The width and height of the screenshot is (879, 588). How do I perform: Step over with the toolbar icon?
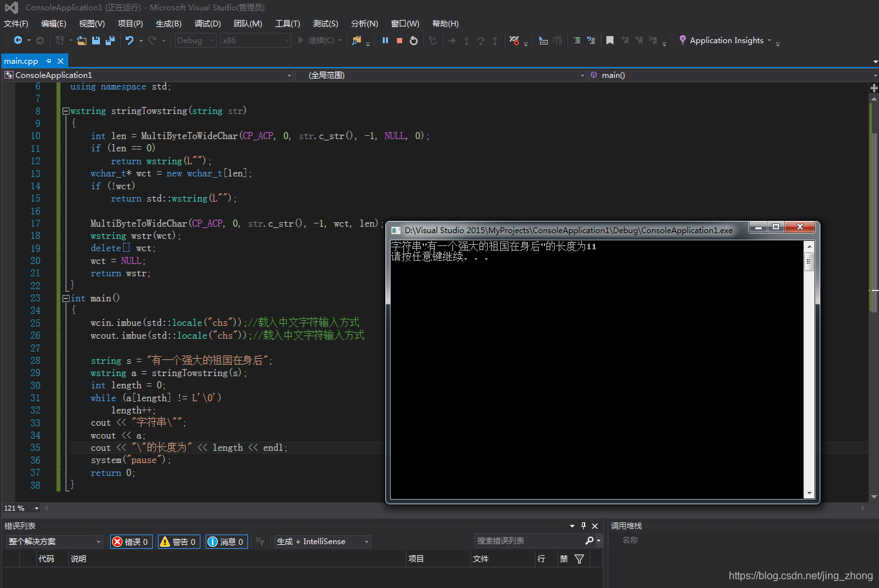pos(480,40)
